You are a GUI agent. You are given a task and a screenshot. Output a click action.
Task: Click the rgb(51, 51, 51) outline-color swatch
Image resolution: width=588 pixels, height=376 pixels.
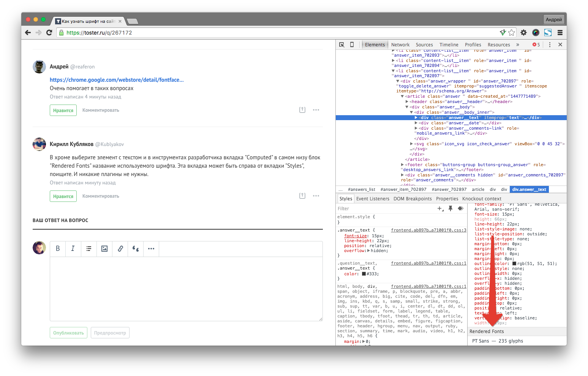click(x=514, y=263)
